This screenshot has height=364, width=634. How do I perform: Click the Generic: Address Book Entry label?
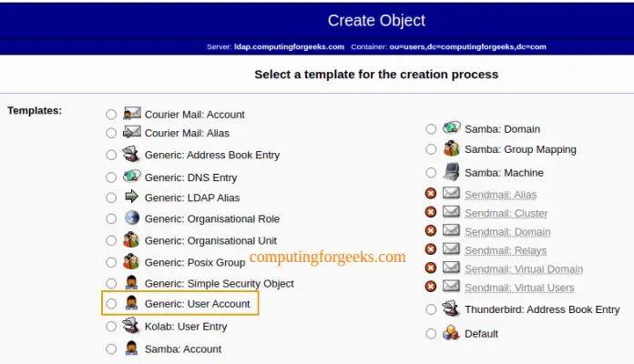(x=211, y=155)
